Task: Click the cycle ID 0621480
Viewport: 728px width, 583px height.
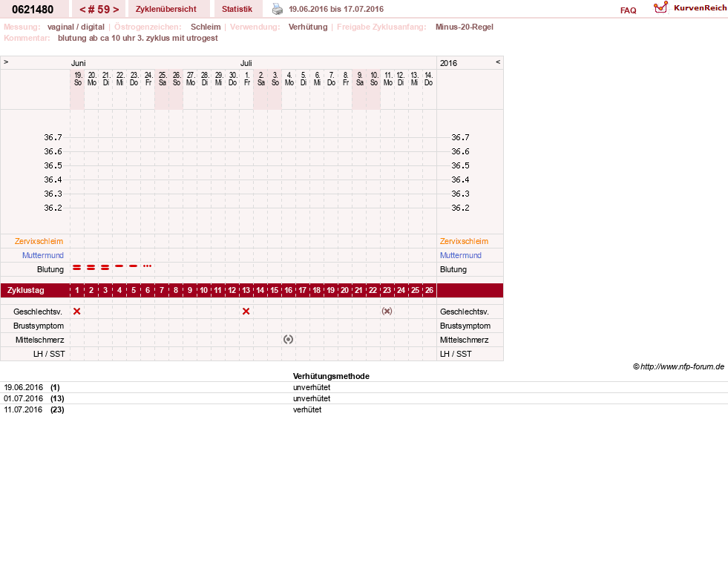Action: coord(33,10)
